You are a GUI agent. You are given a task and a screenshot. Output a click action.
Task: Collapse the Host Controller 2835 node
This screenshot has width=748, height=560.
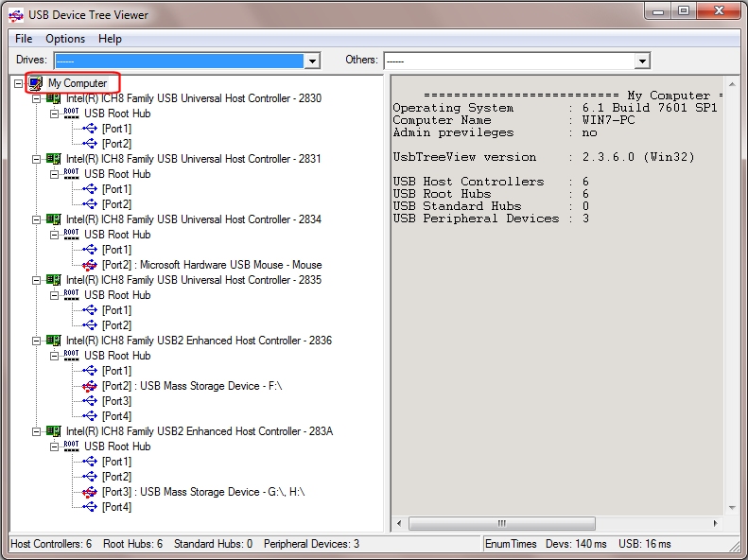coord(36,281)
